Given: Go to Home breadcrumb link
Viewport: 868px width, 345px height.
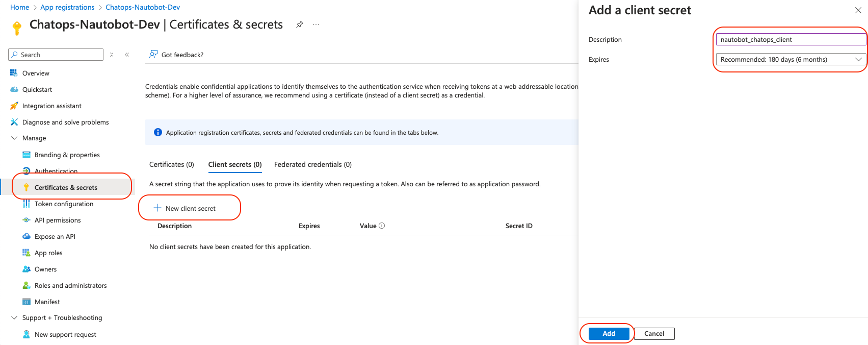Looking at the screenshot, I should 20,7.
